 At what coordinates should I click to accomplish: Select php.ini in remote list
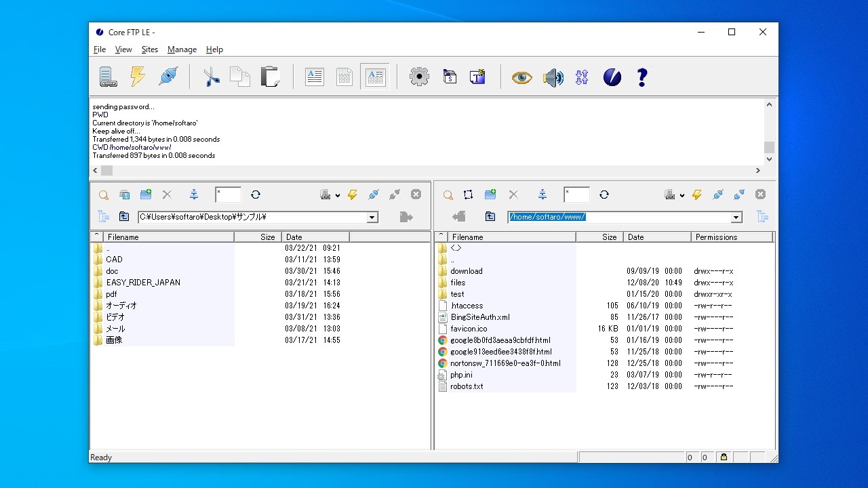pyautogui.click(x=461, y=375)
